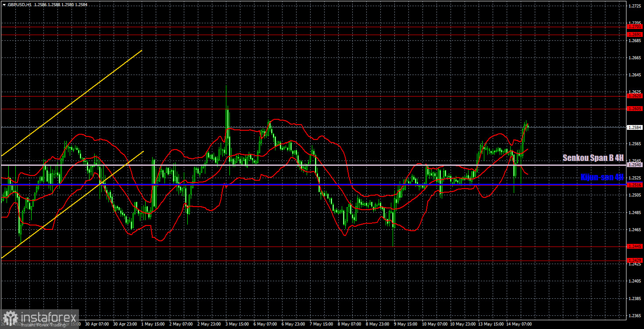Click the 10 May 23:00 time label
644x329 pixels.
click(x=463, y=325)
